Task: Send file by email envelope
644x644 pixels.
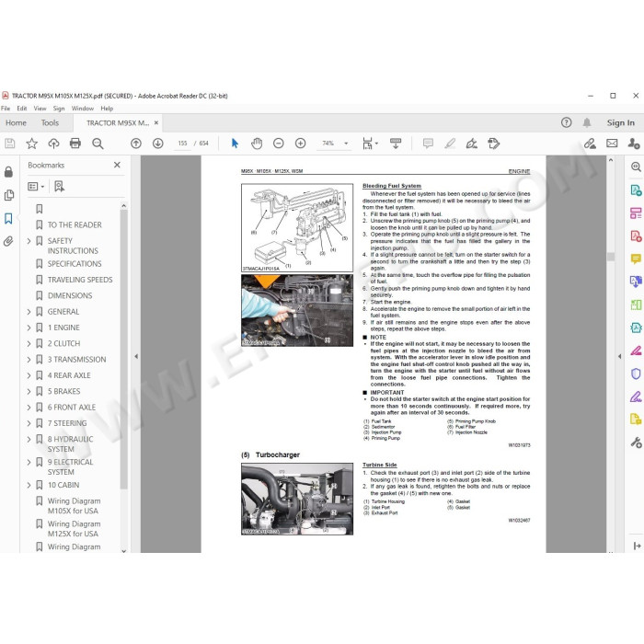Action: pos(612,144)
